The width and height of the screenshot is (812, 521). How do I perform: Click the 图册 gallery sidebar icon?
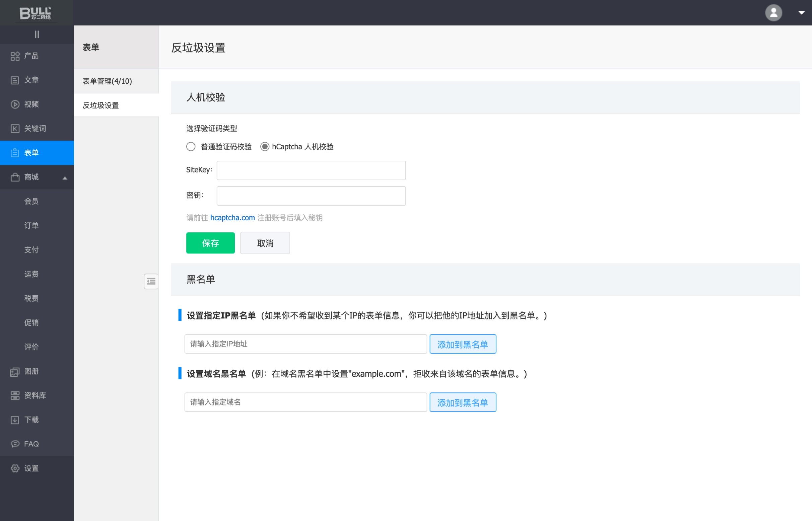[15, 372]
